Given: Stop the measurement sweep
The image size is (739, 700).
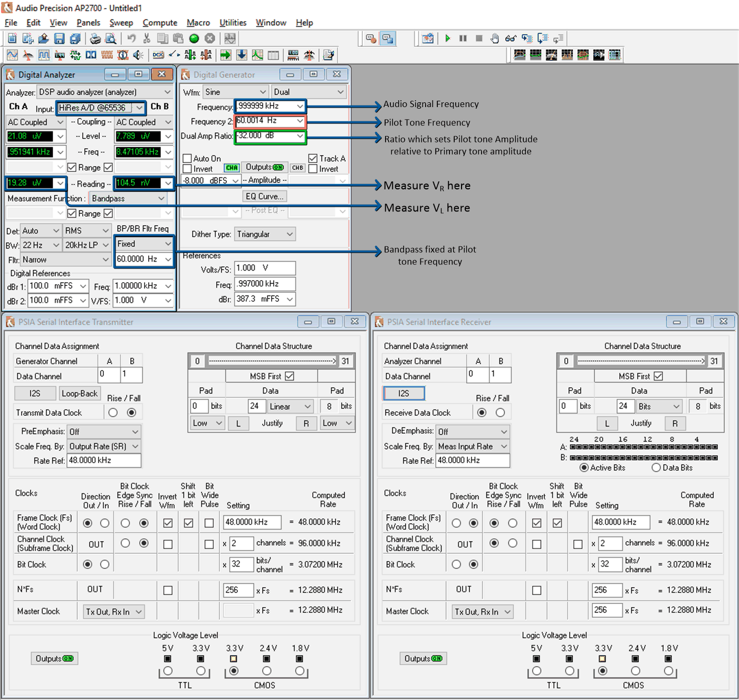Looking at the screenshot, I should pos(478,38).
